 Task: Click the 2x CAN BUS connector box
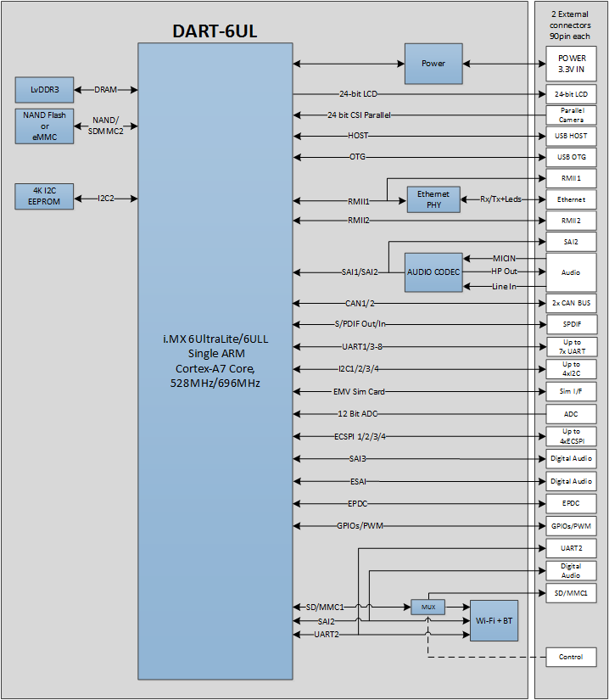(x=571, y=303)
